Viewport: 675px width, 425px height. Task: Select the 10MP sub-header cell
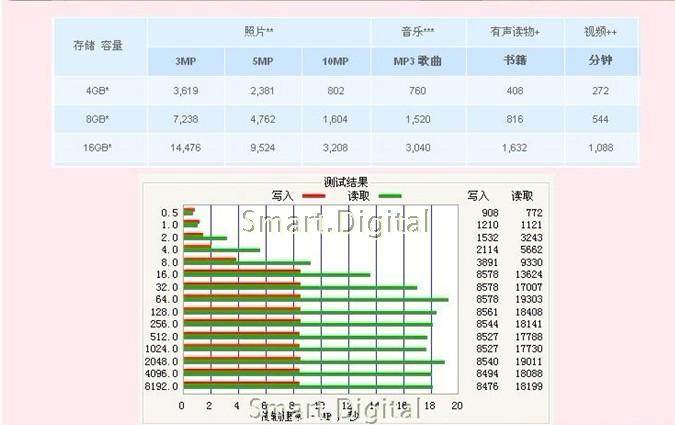point(333,62)
